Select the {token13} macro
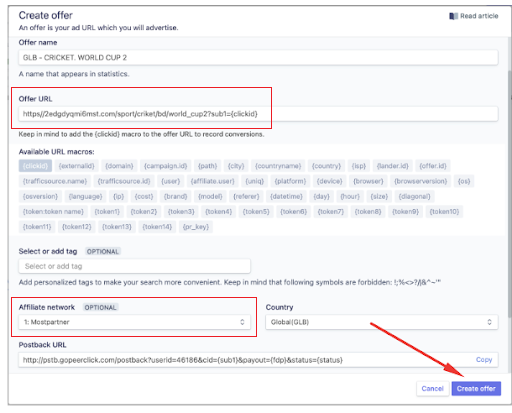Screen dimensions: 512x413 point(117,227)
